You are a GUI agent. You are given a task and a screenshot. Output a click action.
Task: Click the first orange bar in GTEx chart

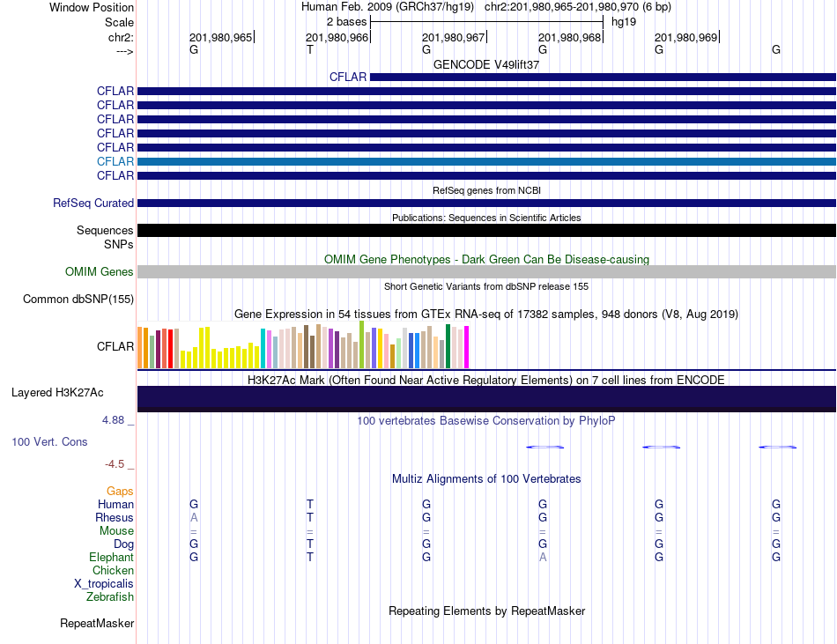point(140,347)
